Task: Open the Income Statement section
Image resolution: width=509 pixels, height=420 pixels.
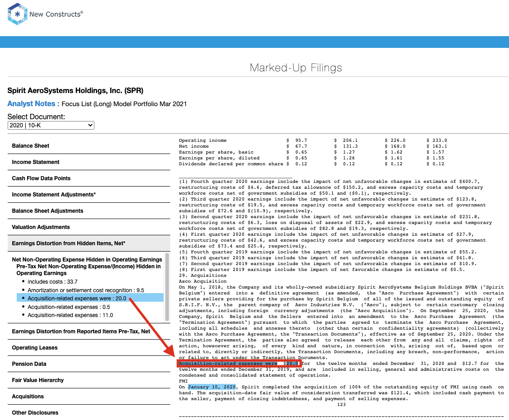Action: click(x=89, y=162)
